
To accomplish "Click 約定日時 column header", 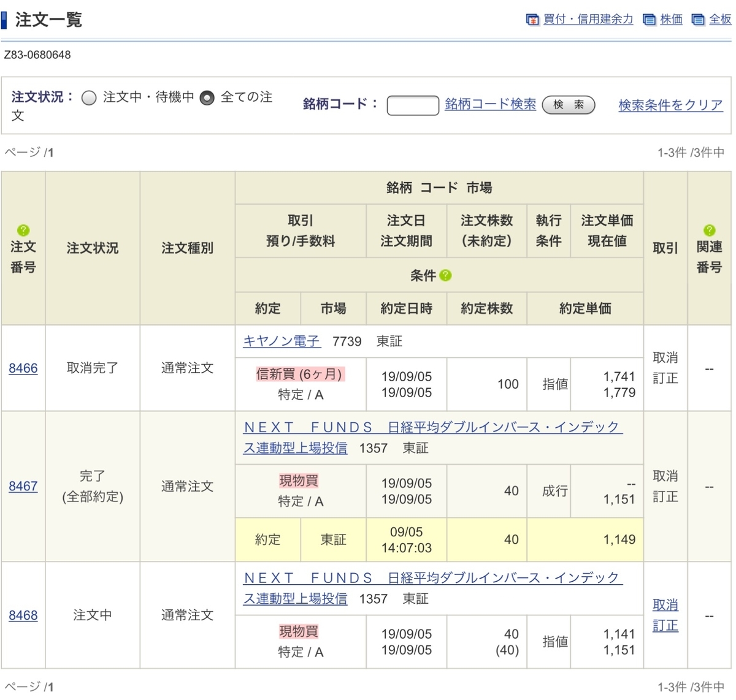I will 407,308.
